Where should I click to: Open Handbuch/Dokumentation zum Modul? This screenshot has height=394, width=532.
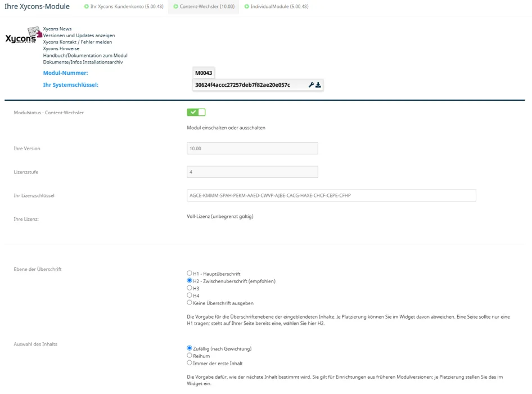pyautogui.click(x=85, y=55)
